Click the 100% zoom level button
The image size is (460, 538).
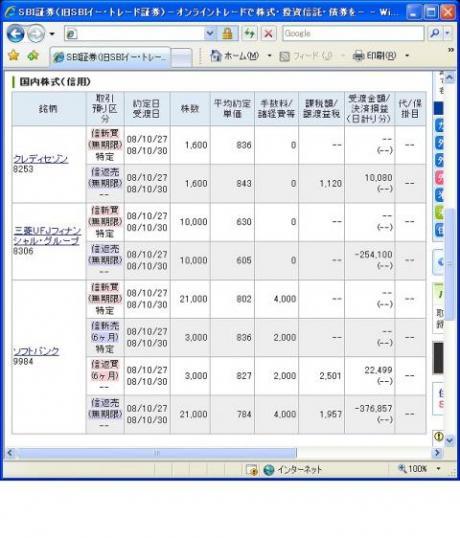[413, 469]
